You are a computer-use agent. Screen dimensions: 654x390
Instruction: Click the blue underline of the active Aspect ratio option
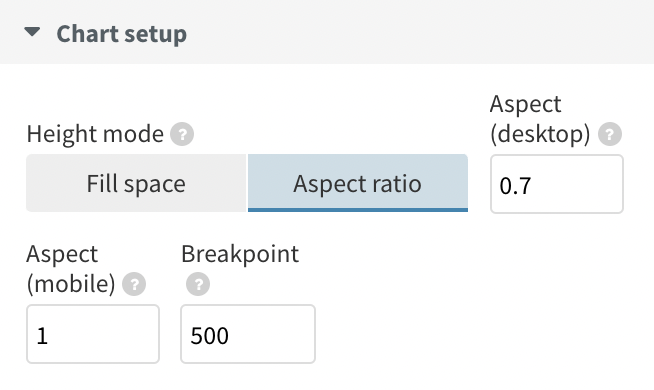(x=358, y=210)
